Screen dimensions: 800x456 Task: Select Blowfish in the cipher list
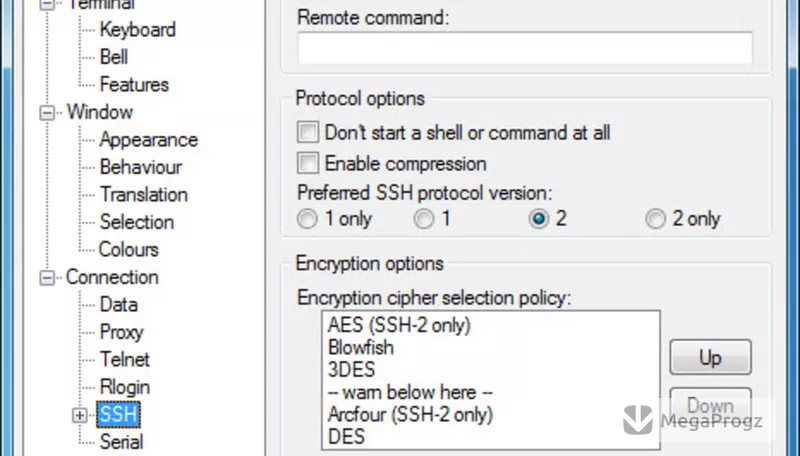tap(361, 347)
